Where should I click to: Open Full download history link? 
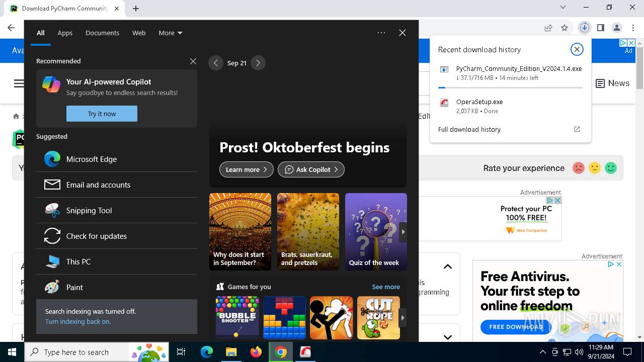[x=469, y=129]
